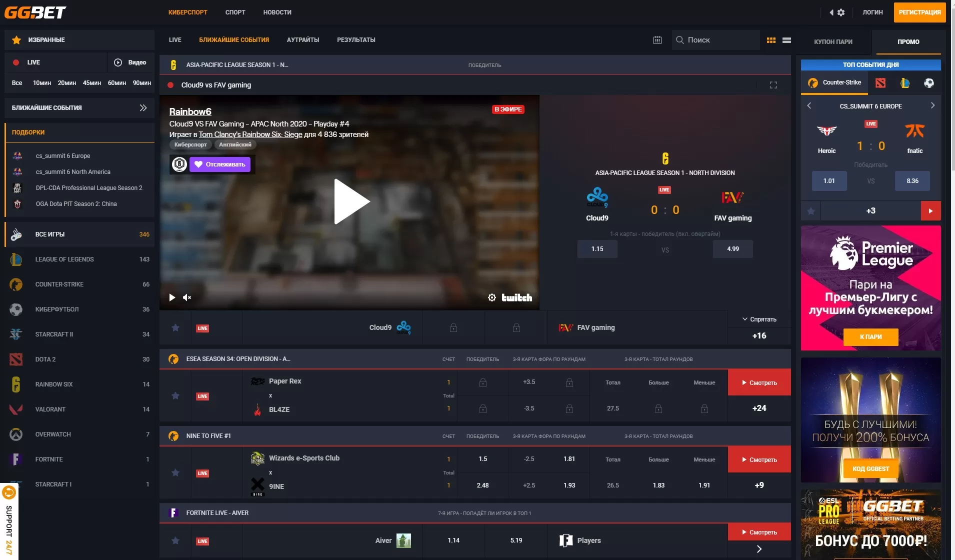Viewport: 955px width, 560px height.
Task: Switch to list view layout icon
Action: [x=786, y=40]
